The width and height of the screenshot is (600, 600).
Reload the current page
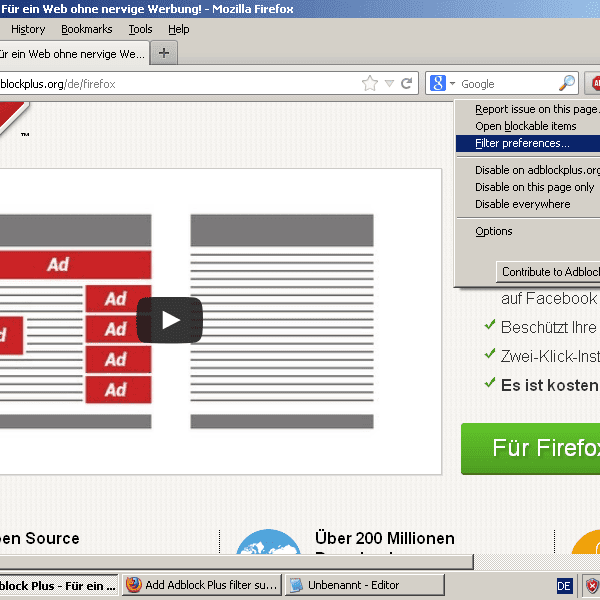click(x=406, y=83)
